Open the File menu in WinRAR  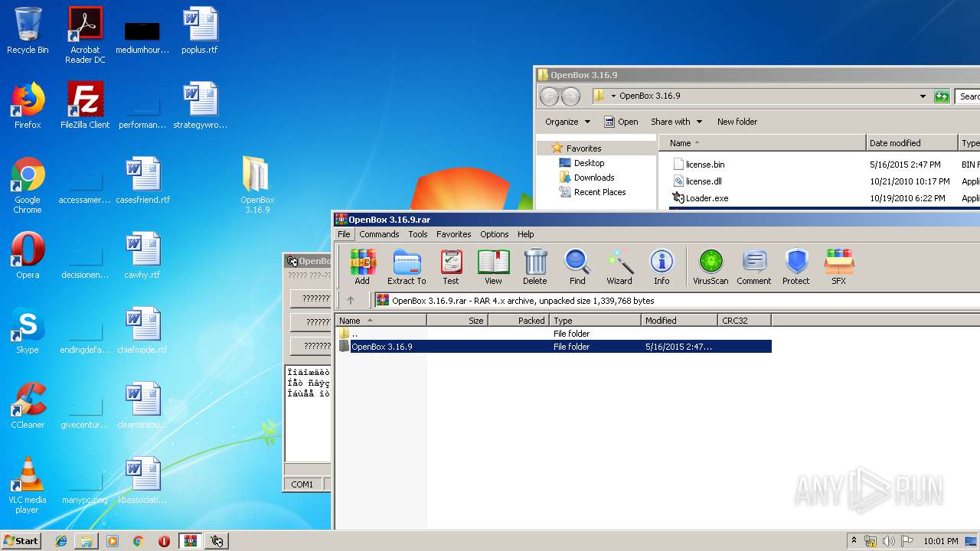pos(344,234)
